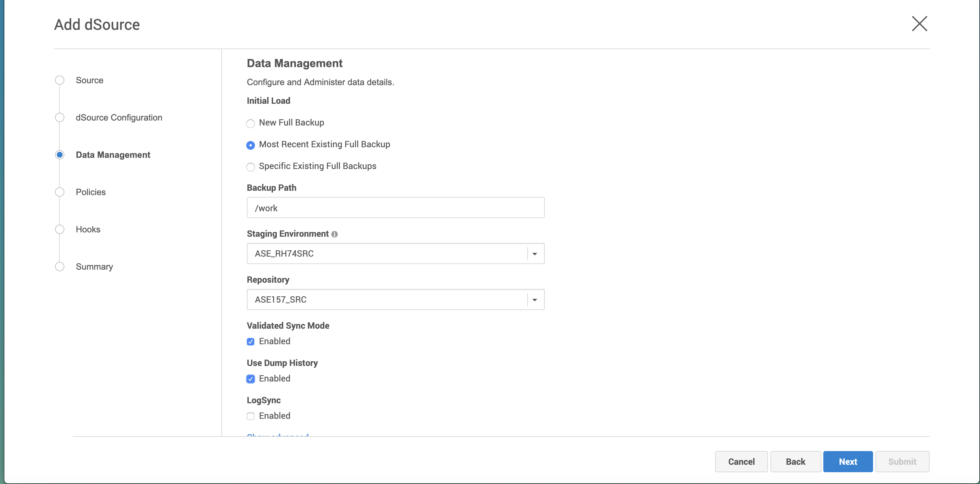This screenshot has height=484, width=980.
Task: Open dSource Configuration step
Action: [119, 117]
